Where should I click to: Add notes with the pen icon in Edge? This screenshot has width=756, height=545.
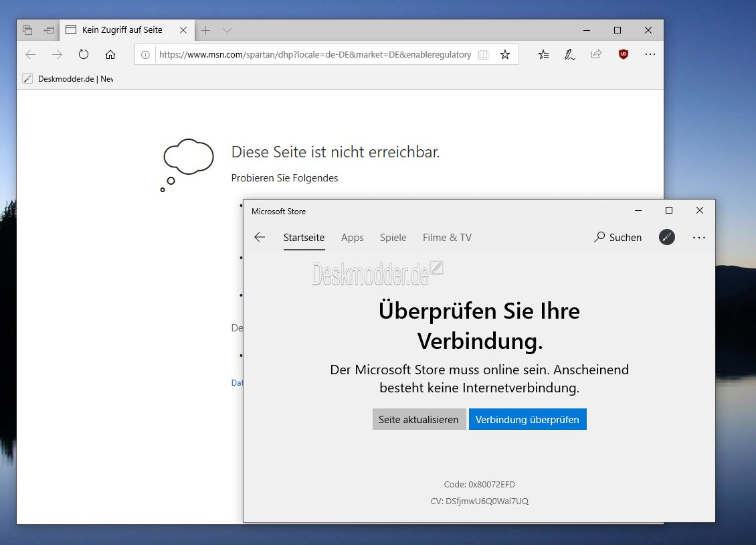570,54
